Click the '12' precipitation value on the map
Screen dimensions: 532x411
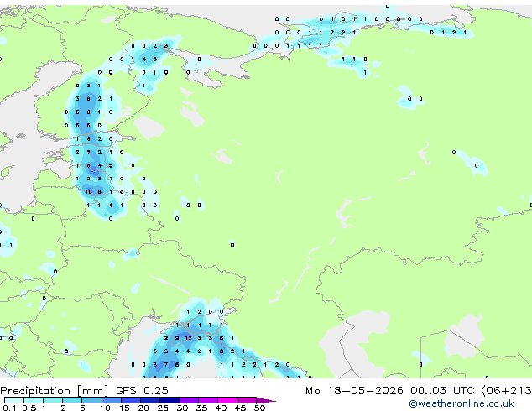coord(188,338)
